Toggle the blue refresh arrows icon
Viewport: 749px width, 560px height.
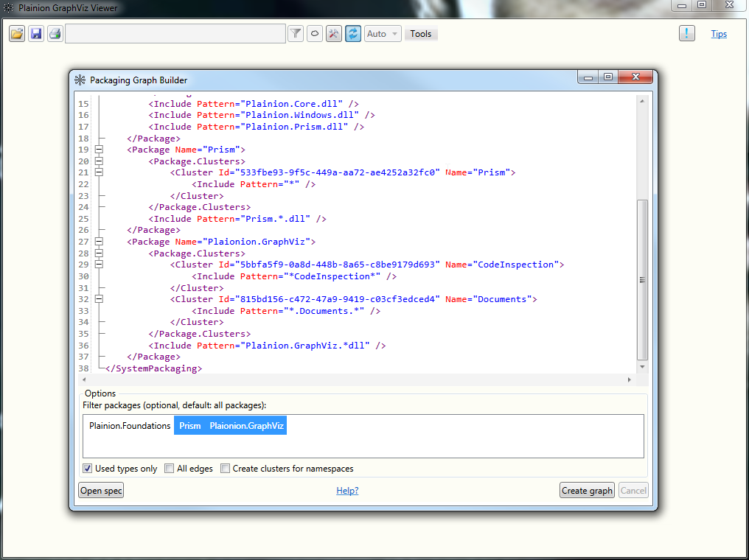(353, 34)
